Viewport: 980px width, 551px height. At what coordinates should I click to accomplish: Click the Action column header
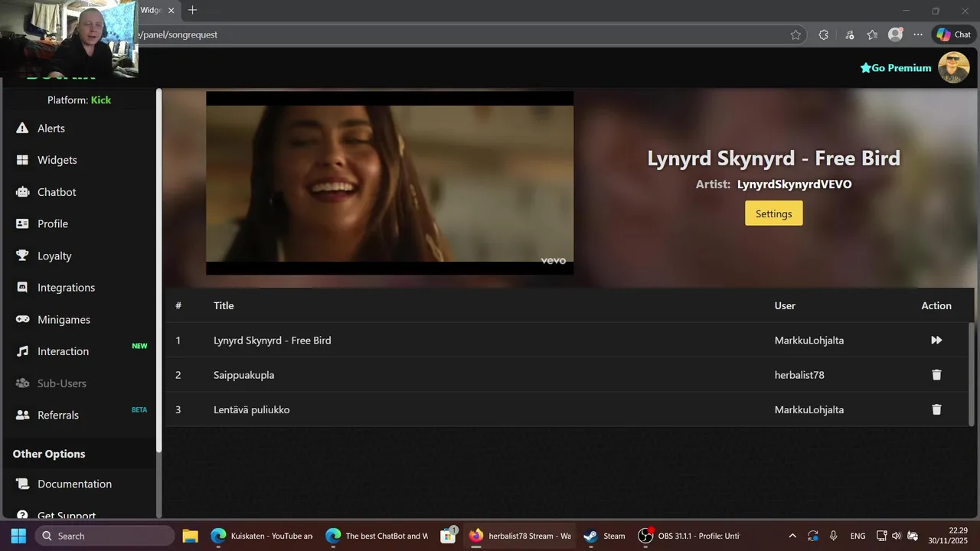(936, 305)
